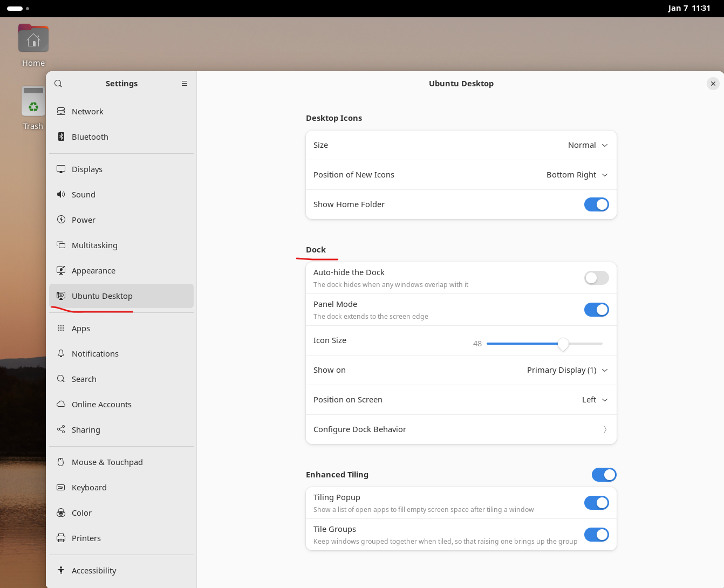Select Appearance in the sidebar

[x=121, y=270]
